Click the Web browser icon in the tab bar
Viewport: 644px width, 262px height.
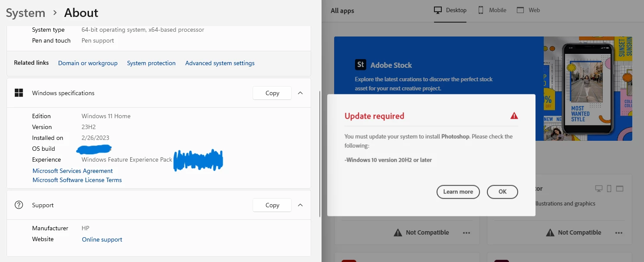pyautogui.click(x=520, y=10)
